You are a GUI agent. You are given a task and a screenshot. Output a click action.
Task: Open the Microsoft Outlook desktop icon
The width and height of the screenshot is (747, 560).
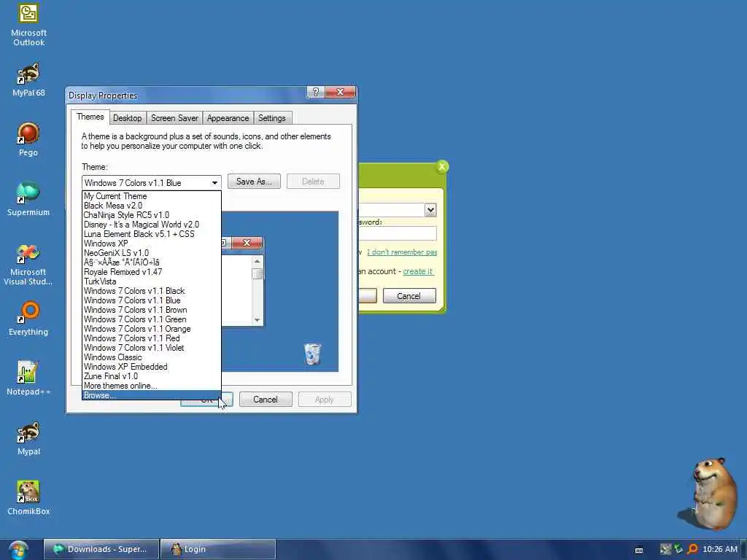click(28, 25)
